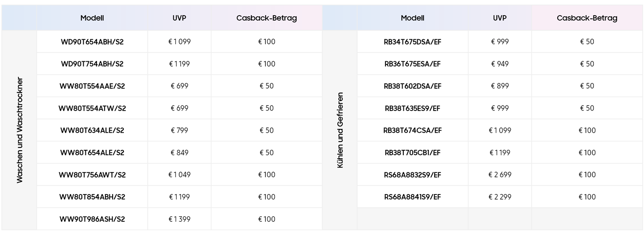This screenshot has width=644, height=237.
Task: Select the € 1 399 UVP price
Action: [x=179, y=219]
